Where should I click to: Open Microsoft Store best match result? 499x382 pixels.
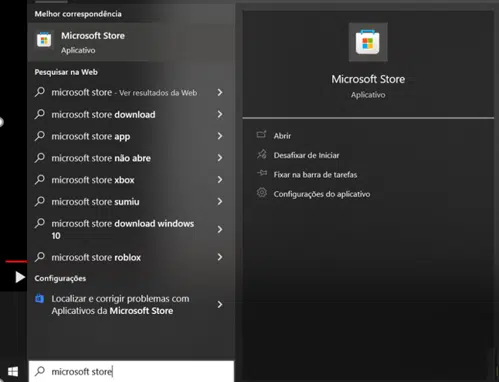tap(131, 42)
